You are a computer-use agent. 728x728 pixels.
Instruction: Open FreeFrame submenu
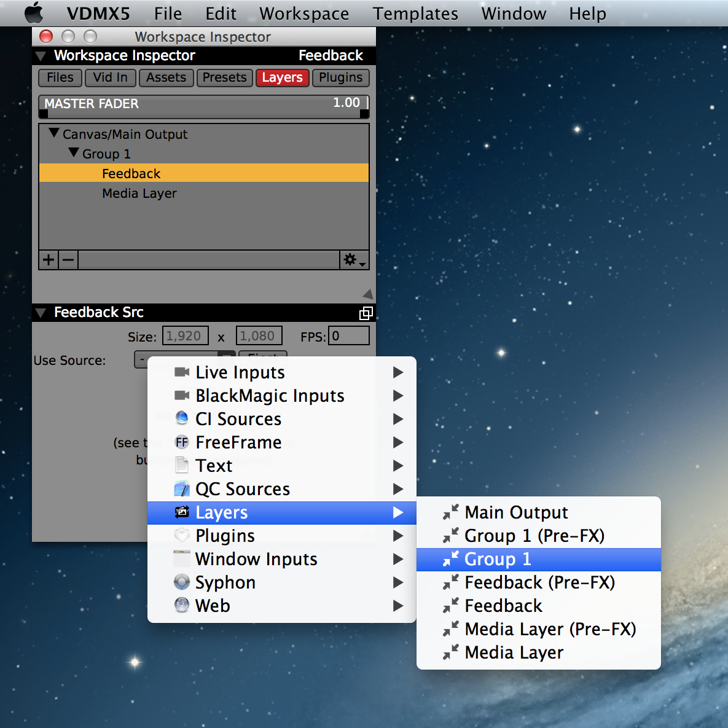(x=281, y=442)
